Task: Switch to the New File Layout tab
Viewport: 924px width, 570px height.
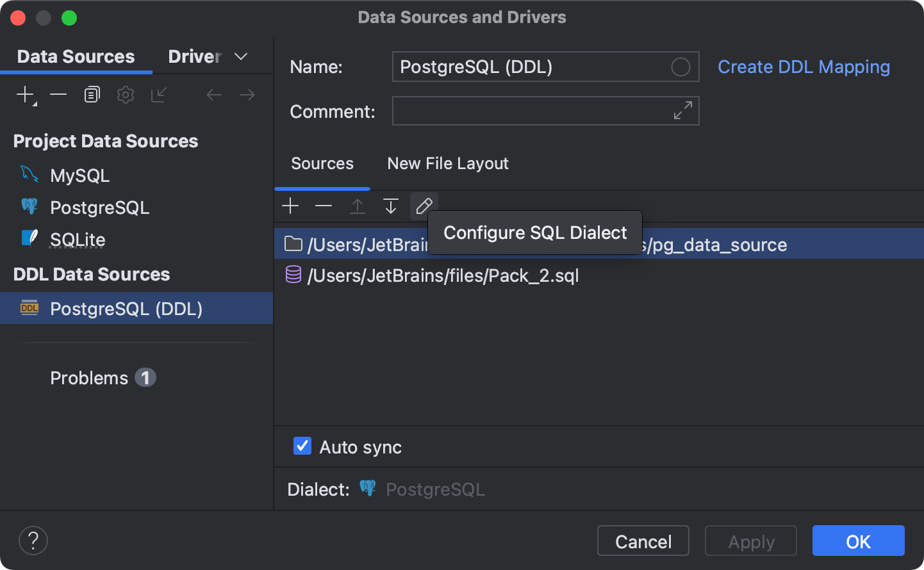Action: (x=447, y=163)
